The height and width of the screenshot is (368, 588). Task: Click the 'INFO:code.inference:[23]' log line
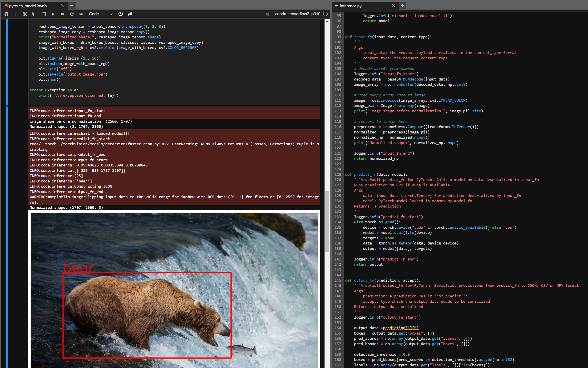coord(56,176)
